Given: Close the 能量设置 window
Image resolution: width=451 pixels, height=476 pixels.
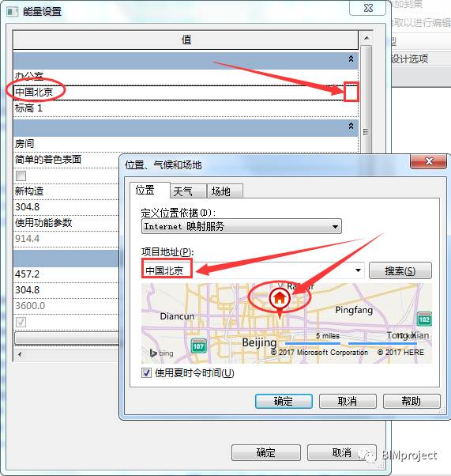Looking at the screenshot, I should point(367,8).
